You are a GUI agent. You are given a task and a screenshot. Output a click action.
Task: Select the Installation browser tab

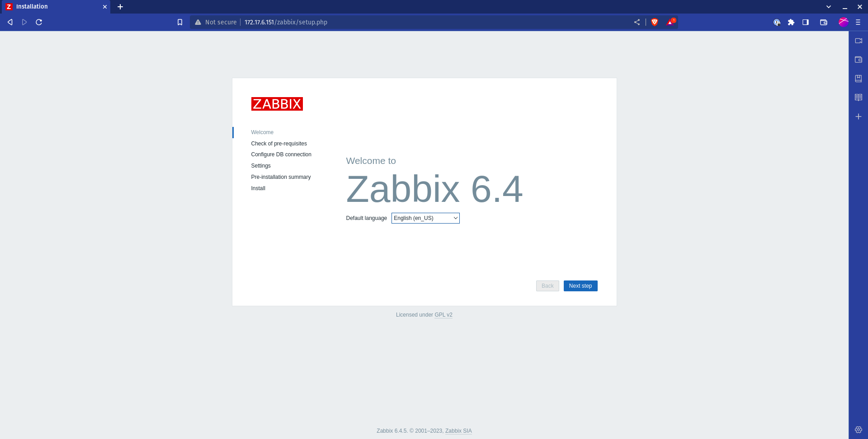click(x=55, y=7)
